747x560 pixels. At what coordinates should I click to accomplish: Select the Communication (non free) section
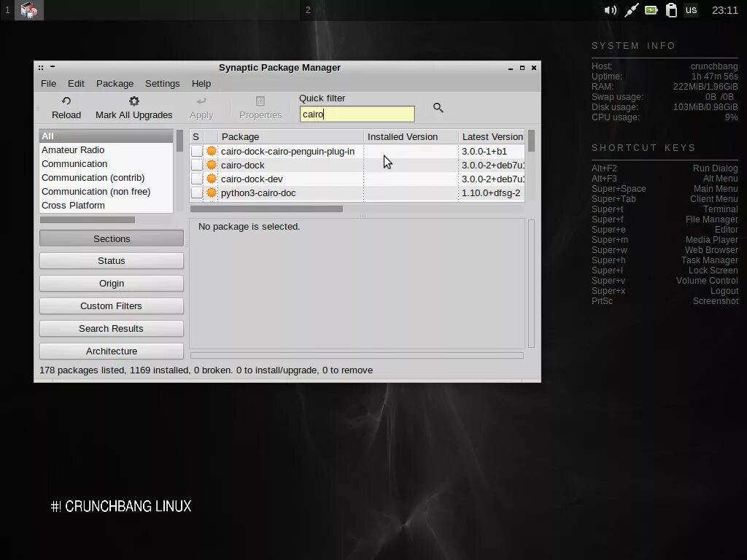106,191
